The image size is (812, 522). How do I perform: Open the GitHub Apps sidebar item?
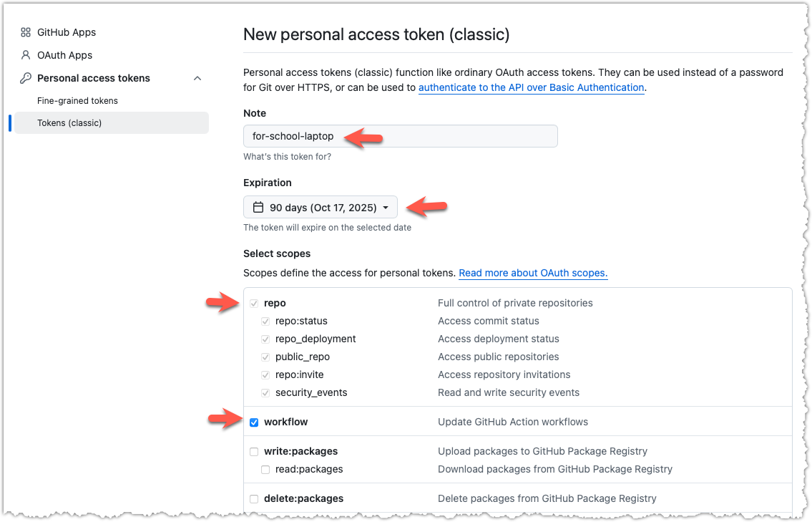point(67,32)
